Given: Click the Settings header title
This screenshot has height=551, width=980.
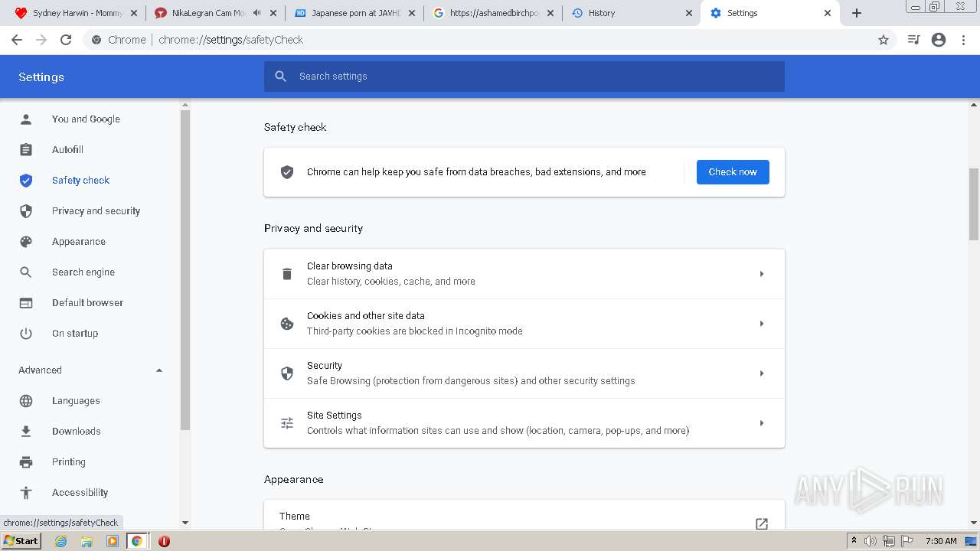Looking at the screenshot, I should tap(41, 77).
